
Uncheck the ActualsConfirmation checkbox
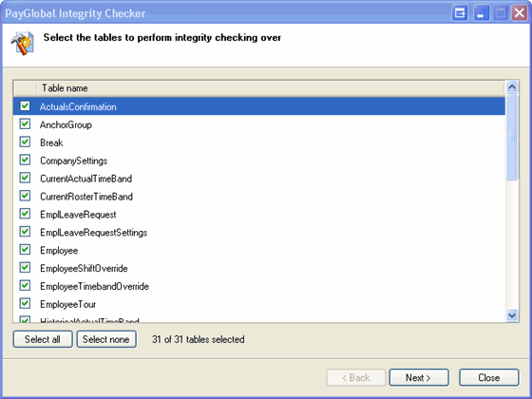[x=25, y=105]
